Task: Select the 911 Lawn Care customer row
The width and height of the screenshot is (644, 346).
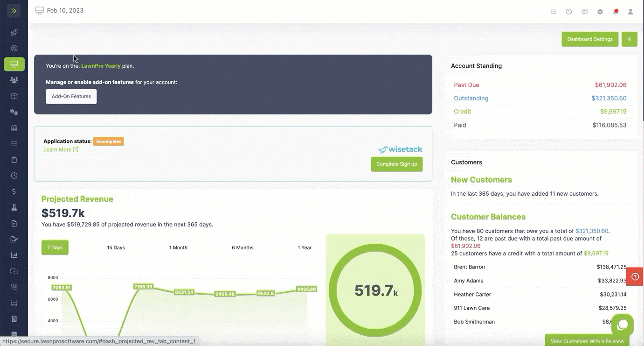Action: [540, 308]
